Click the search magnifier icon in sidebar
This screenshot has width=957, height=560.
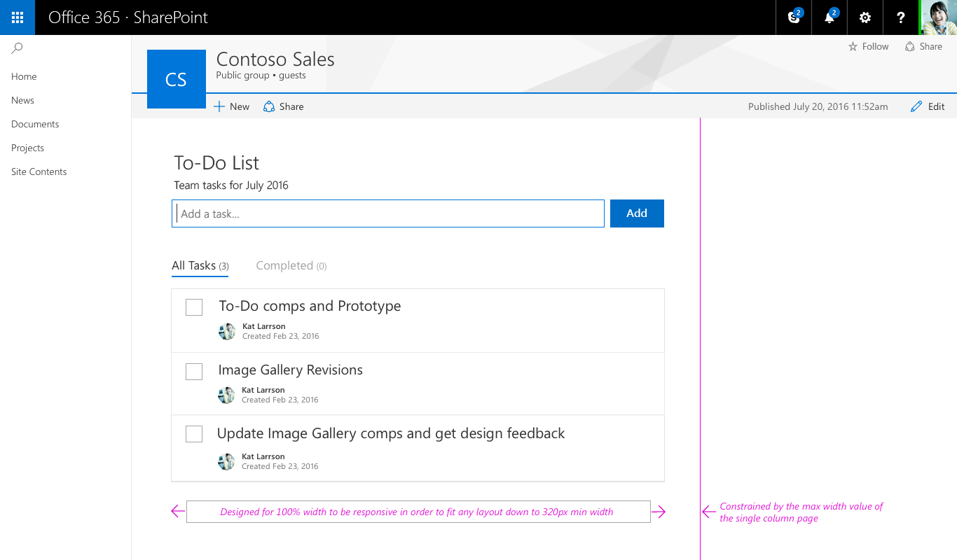click(x=18, y=48)
